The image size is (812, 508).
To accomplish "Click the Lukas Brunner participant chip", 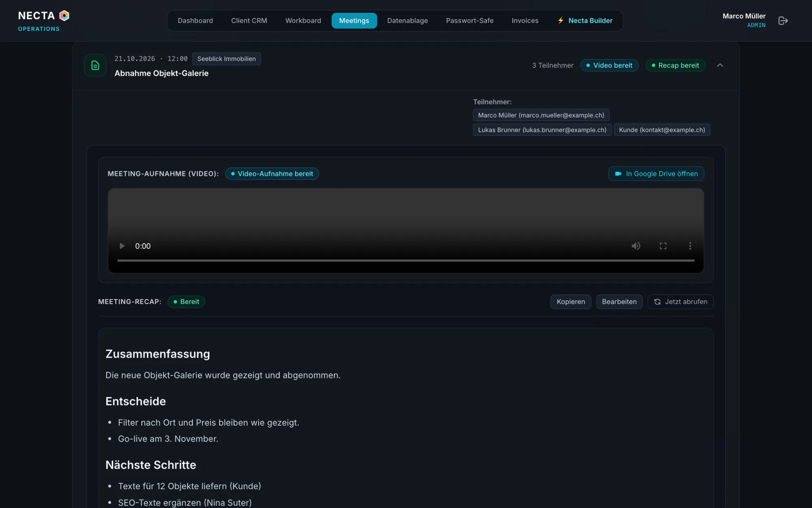I will pos(542,130).
